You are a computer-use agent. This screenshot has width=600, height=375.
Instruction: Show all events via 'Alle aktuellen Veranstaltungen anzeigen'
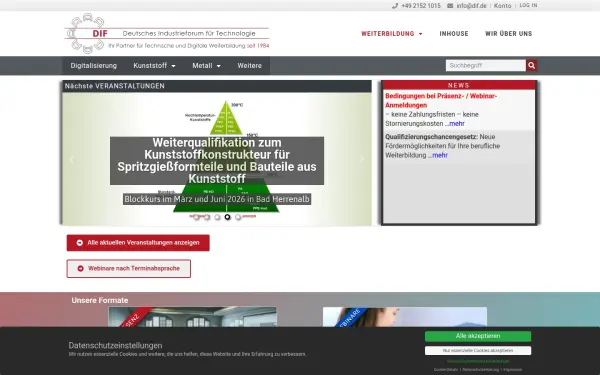pos(138,243)
